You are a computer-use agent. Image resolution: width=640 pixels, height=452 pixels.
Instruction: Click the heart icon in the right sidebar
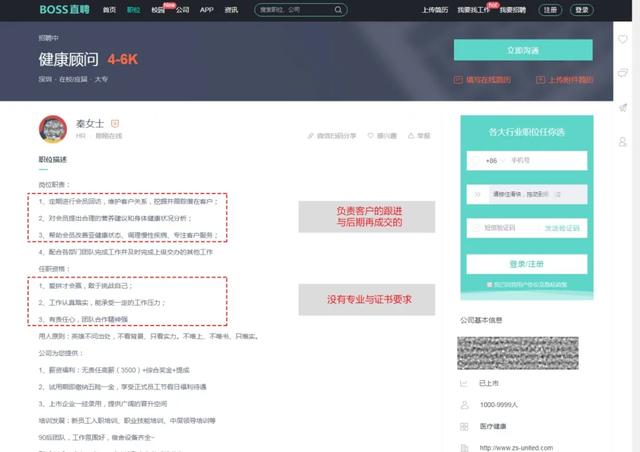coord(622,39)
